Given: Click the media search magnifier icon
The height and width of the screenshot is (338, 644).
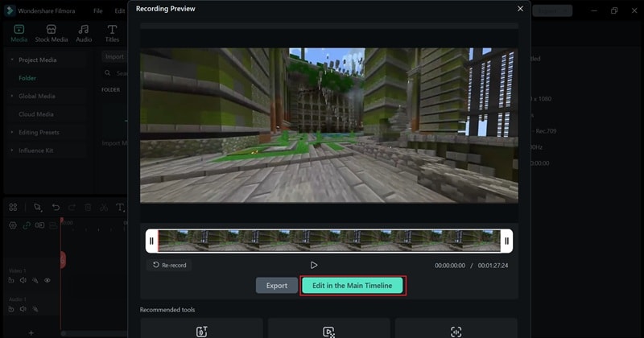Looking at the screenshot, I should pyautogui.click(x=108, y=72).
